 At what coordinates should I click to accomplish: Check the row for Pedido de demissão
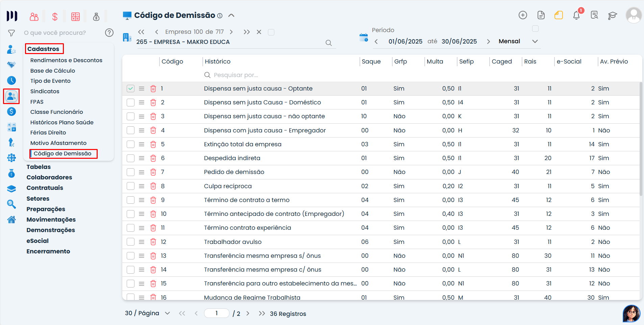tap(130, 172)
